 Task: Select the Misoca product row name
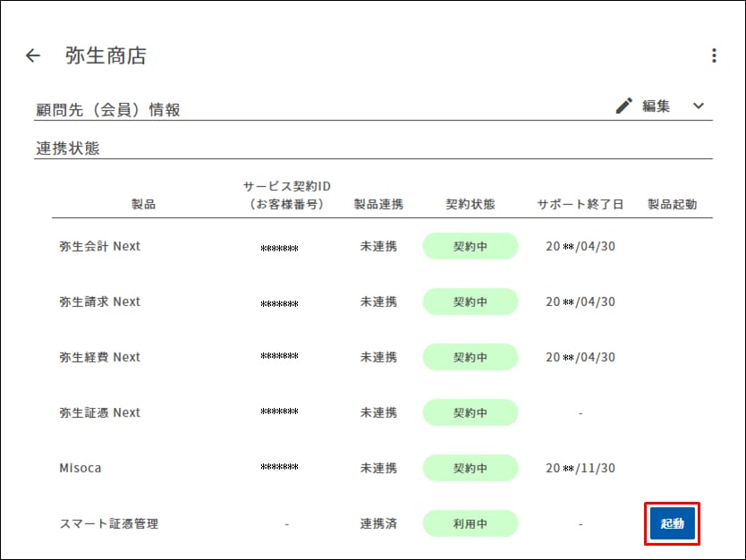click(x=81, y=468)
